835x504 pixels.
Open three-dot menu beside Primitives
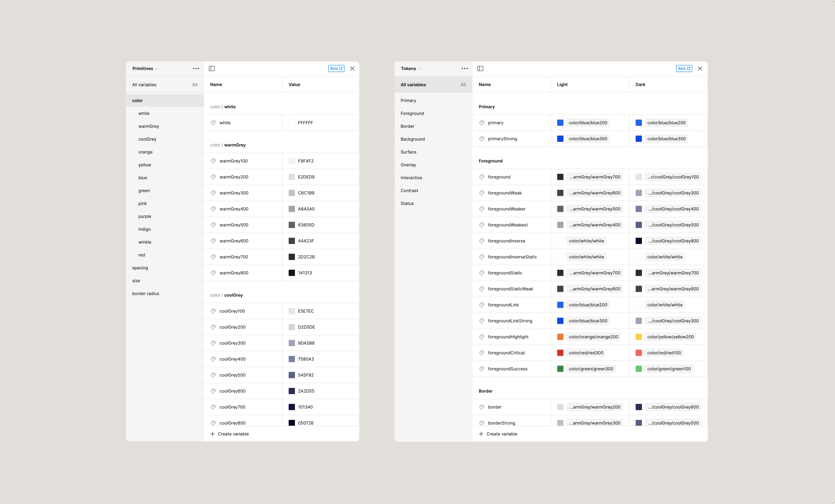tap(196, 68)
